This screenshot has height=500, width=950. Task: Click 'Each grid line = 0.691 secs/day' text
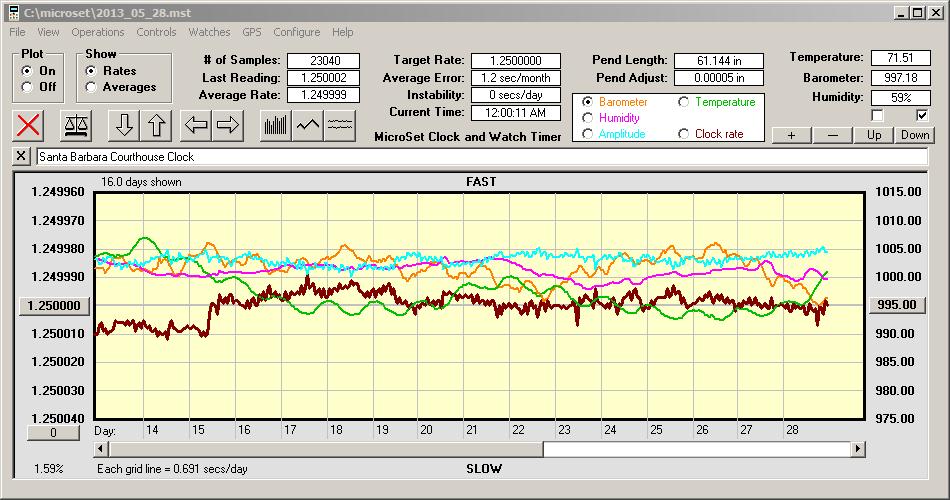point(172,468)
